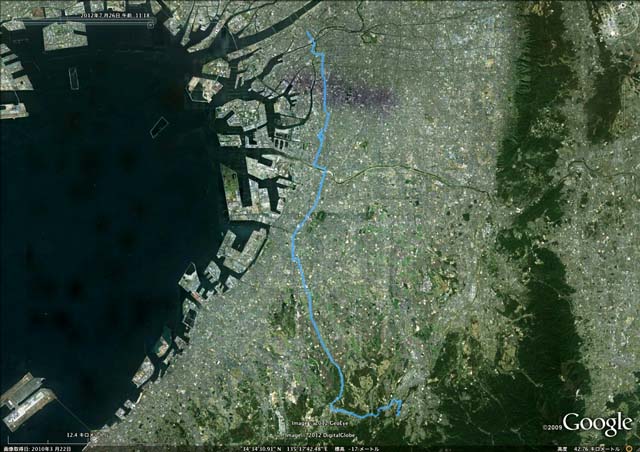The height and width of the screenshot is (452, 640).
Task: Click the rectangular outlined breakwater in the bay
Action: [x=159, y=127]
